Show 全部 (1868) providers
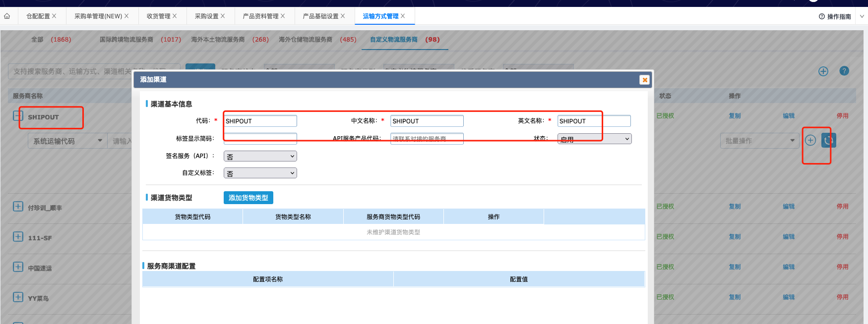Viewport: 868px width, 324px height. point(51,40)
